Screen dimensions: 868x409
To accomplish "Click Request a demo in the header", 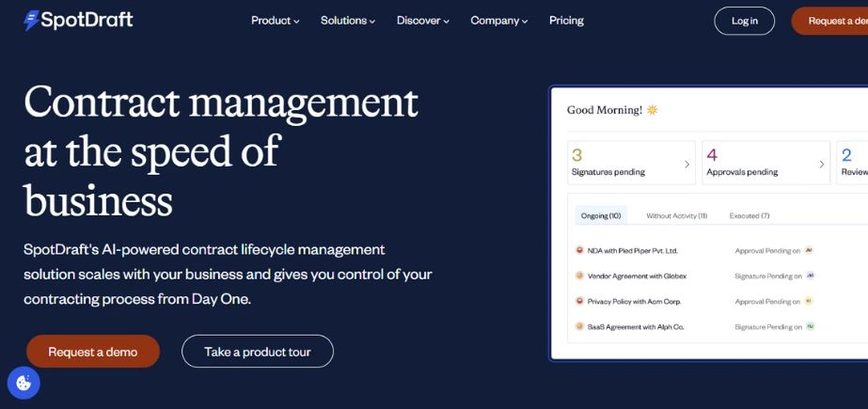I will 829,21.
